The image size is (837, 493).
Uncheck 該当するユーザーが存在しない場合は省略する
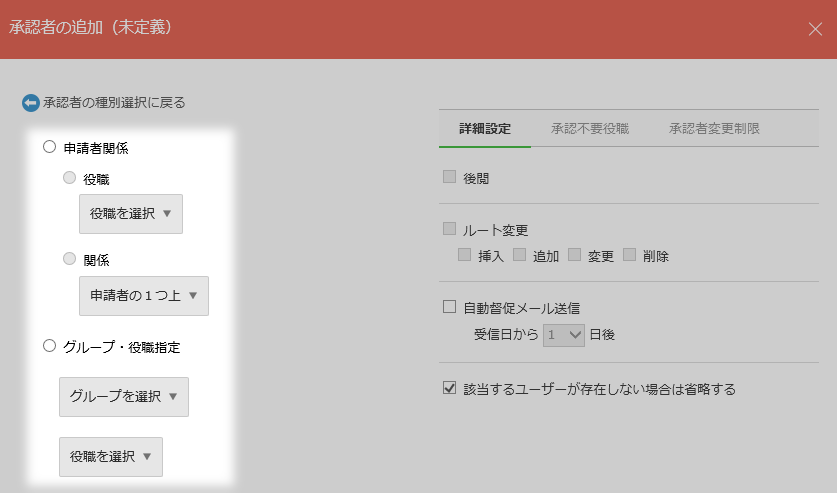(449, 388)
